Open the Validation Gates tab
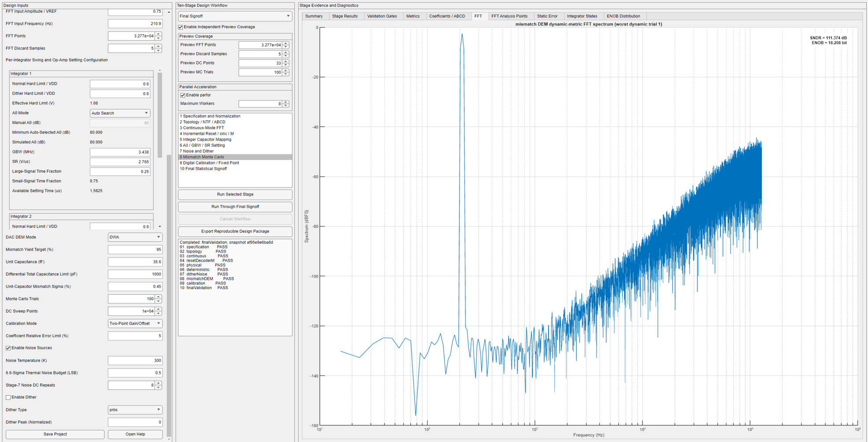This screenshot has width=868, height=442. point(382,16)
